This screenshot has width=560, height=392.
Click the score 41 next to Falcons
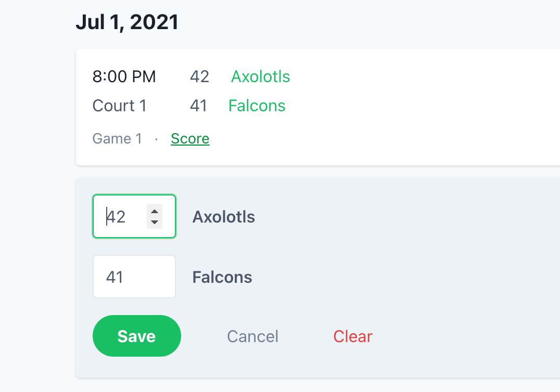click(x=199, y=106)
